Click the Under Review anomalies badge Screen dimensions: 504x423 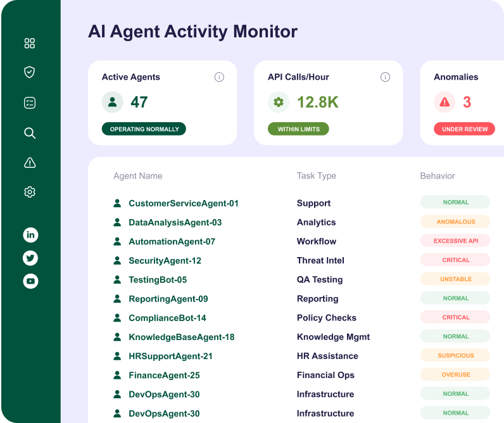464,129
